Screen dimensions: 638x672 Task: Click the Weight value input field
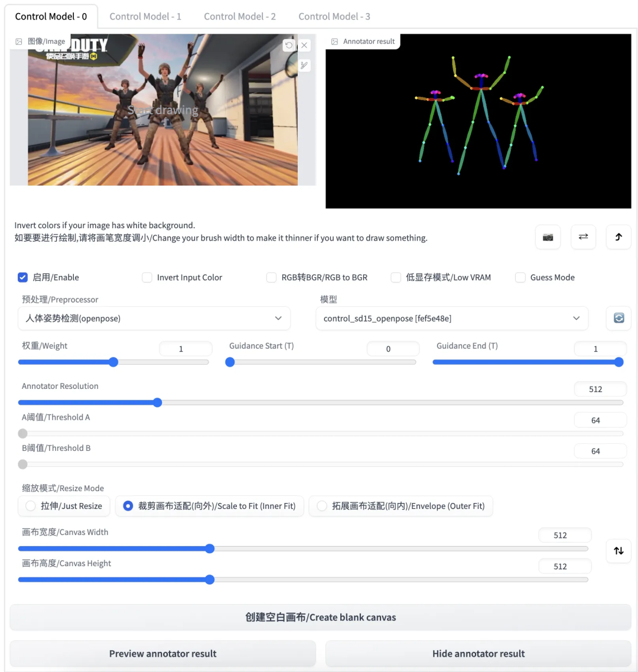click(x=185, y=349)
